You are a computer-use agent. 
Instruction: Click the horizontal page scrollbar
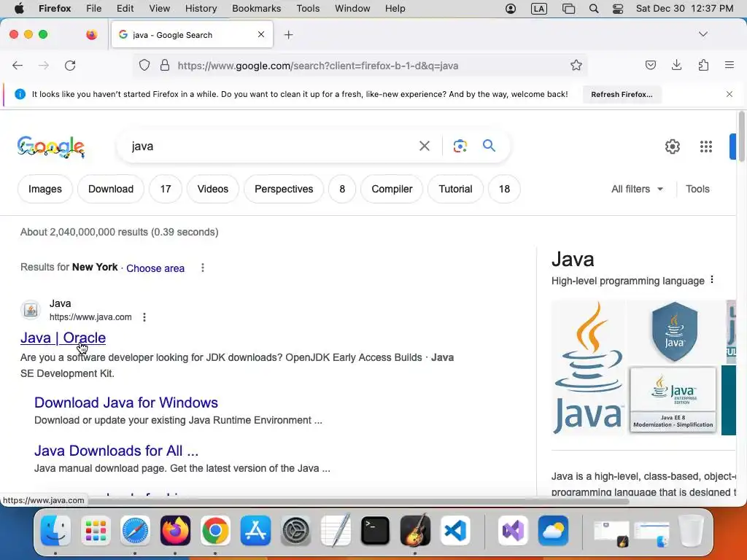pos(357,501)
